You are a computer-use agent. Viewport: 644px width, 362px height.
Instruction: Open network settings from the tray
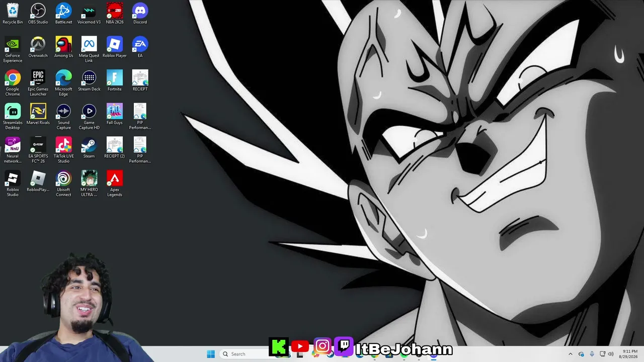click(x=602, y=354)
